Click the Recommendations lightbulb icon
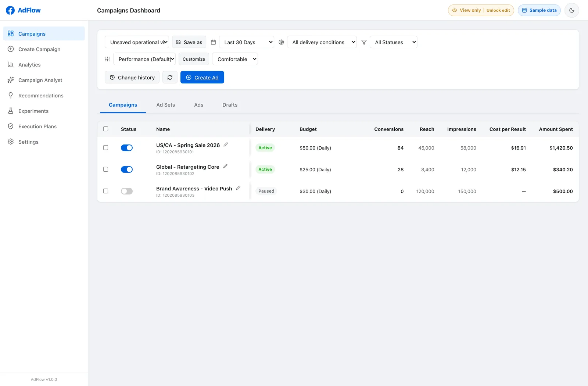 [x=11, y=95]
